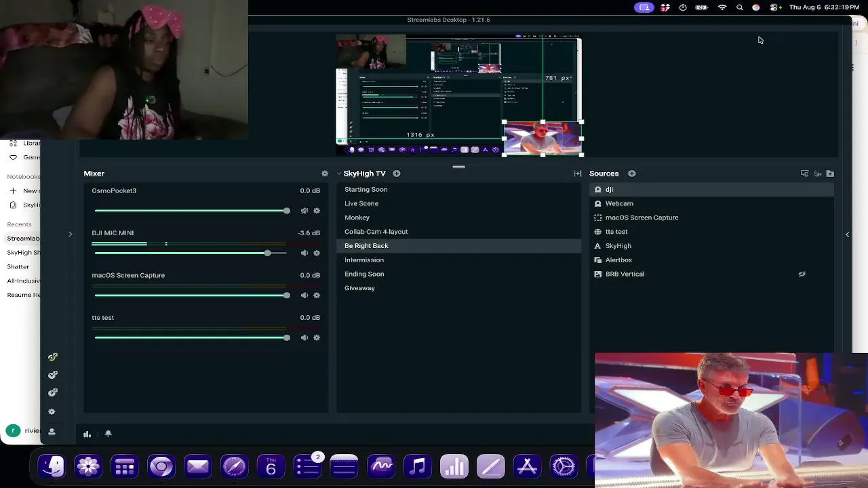The image size is (868, 488).
Task: Add a new scene with plus icon
Action: pos(397,174)
